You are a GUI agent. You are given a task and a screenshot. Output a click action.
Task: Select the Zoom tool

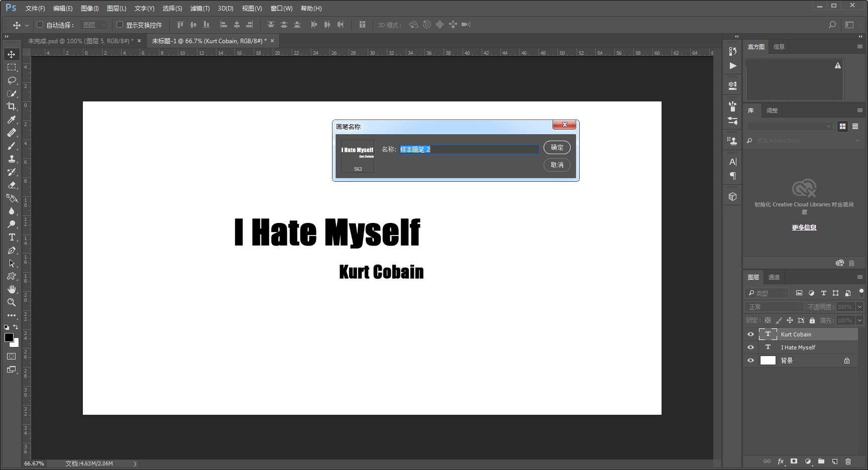point(12,302)
